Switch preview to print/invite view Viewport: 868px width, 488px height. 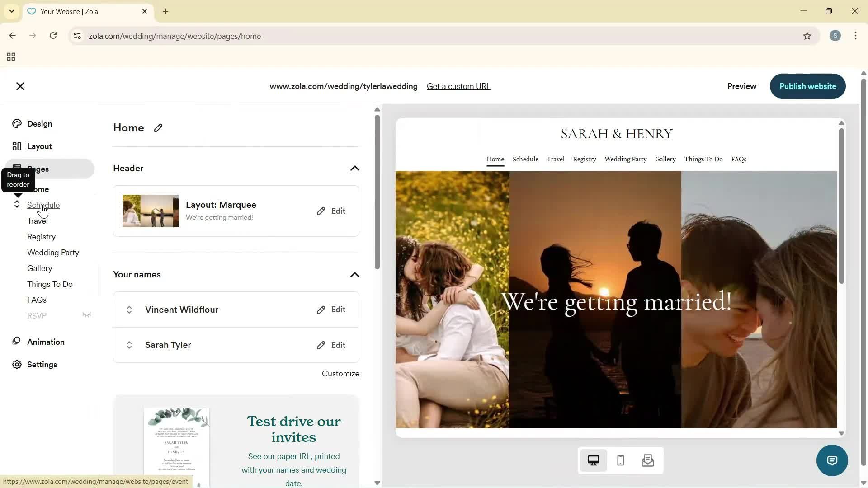pos(647,460)
